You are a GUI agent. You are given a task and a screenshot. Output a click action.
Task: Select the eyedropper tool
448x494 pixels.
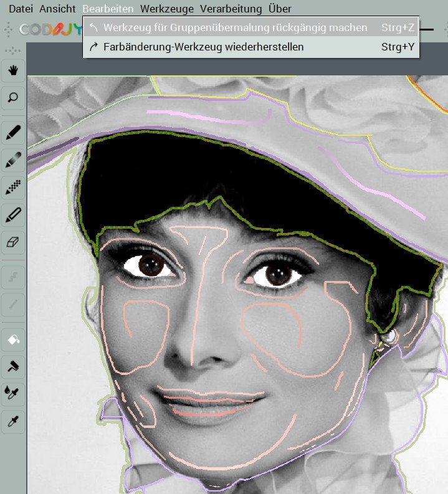13,422
